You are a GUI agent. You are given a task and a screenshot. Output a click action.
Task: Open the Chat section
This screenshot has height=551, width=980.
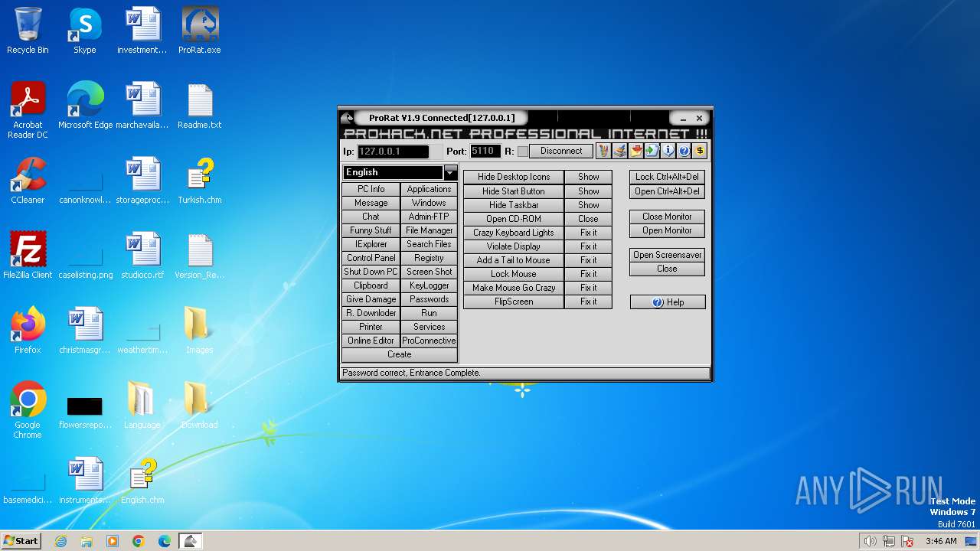pyautogui.click(x=371, y=217)
